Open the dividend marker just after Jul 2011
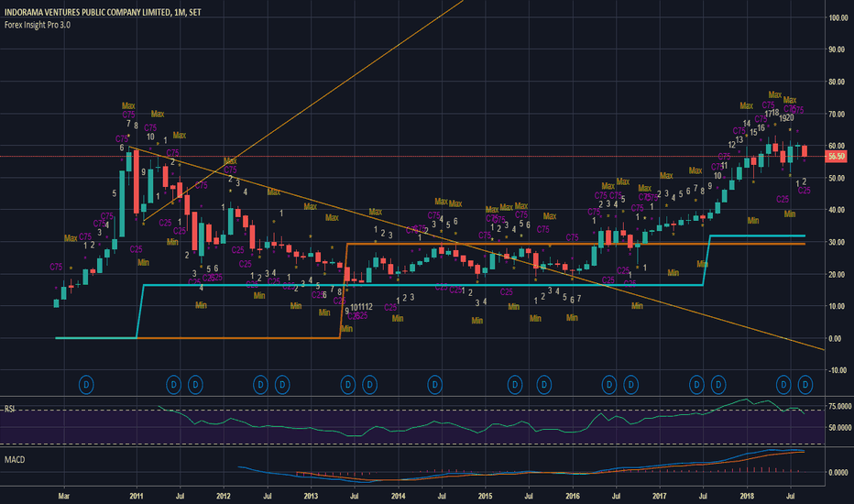Viewport: 854px width, 504px height. (x=195, y=385)
